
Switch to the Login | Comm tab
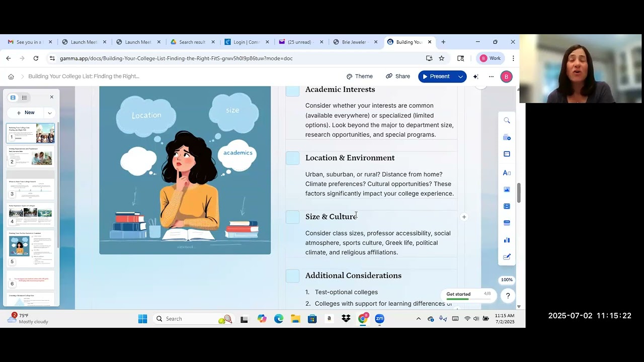247,42
